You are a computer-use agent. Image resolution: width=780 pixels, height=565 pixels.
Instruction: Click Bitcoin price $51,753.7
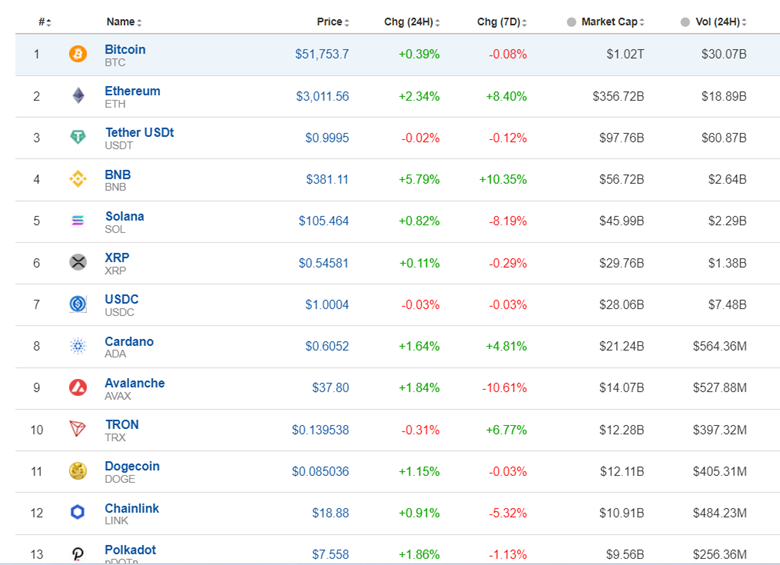tap(322, 54)
